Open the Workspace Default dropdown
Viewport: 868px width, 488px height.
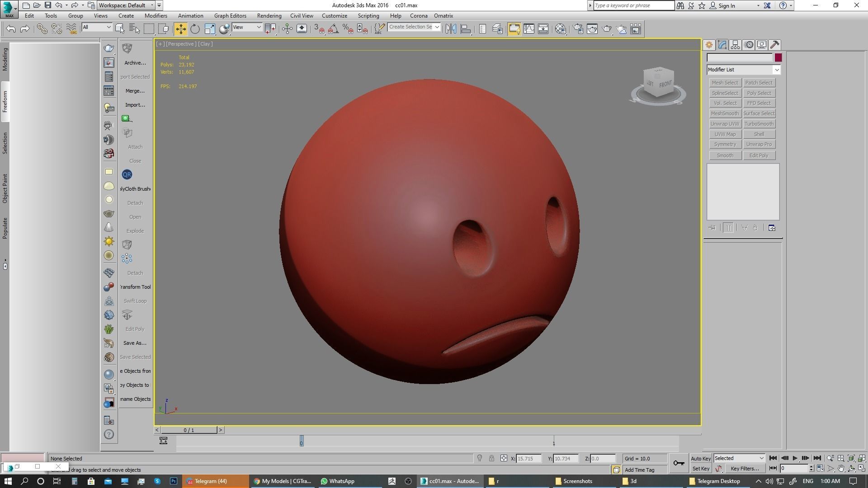(127, 5)
